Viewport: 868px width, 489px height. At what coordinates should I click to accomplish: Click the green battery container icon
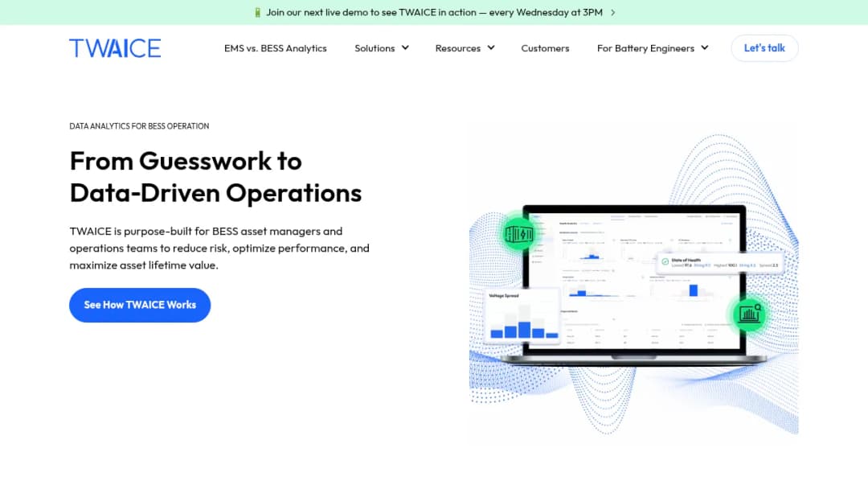pyautogui.click(x=518, y=234)
